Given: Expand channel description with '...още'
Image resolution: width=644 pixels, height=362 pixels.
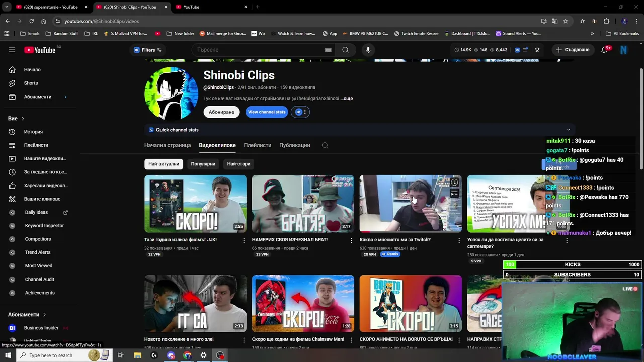Looking at the screenshot, I should (347, 99).
